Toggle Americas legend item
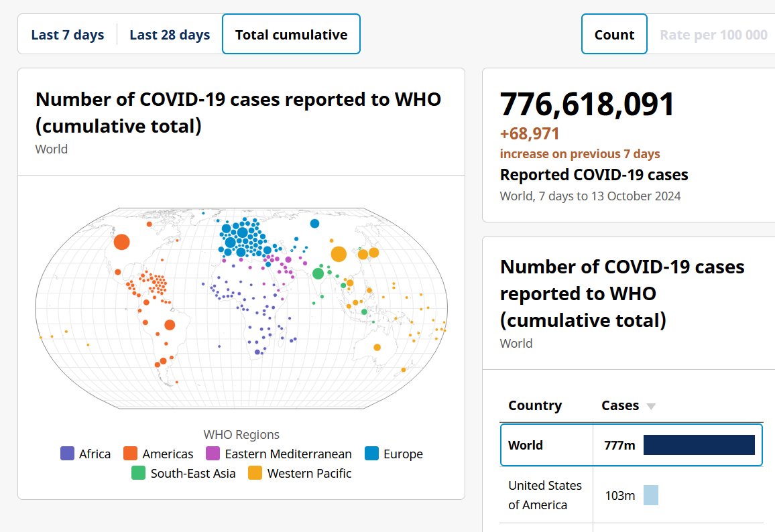 point(158,454)
